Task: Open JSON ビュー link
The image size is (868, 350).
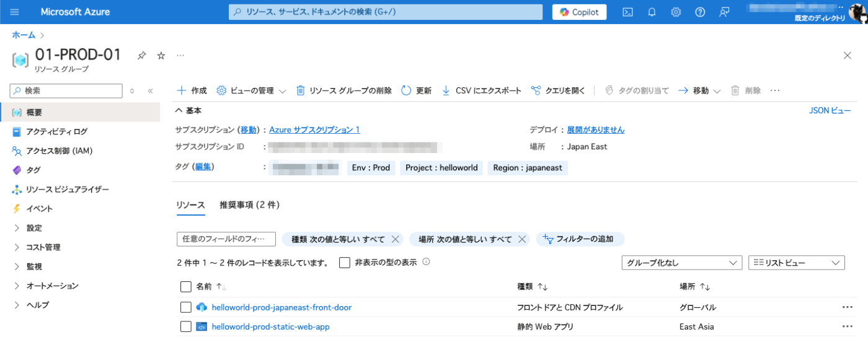Action: (830, 110)
